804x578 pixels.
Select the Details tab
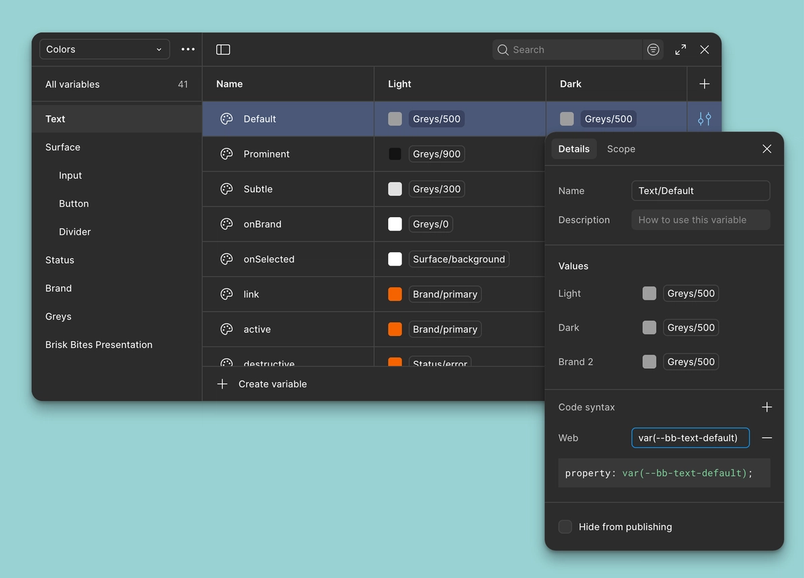[574, 149]
